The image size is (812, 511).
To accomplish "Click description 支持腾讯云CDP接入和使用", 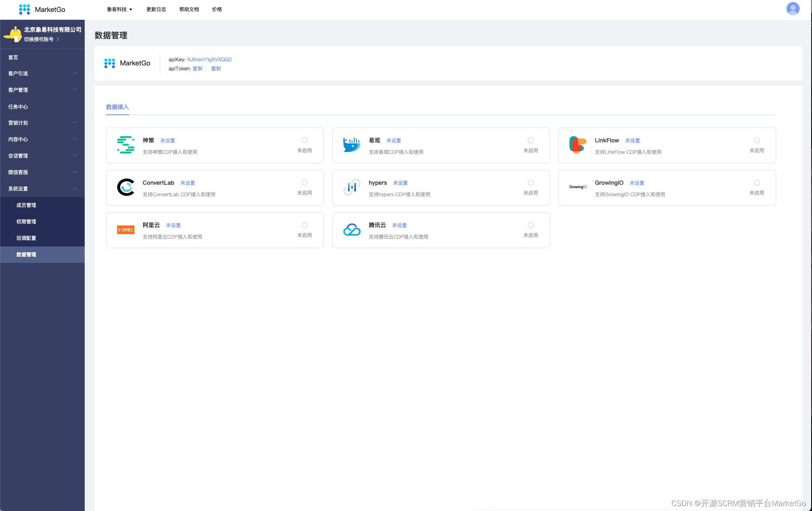I will pyautogui.click(x=398, y=237).
